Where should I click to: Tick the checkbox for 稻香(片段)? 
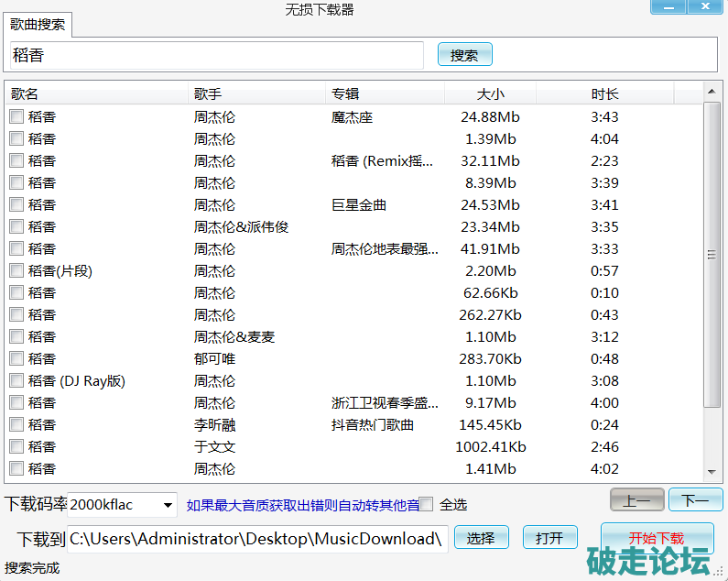click(x=16, y=270)
